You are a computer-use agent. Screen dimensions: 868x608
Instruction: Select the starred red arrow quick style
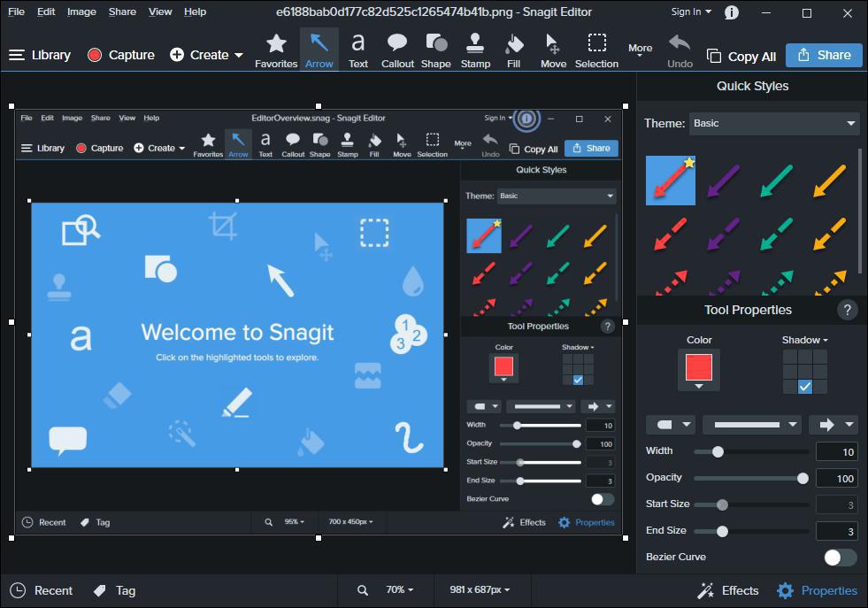(671, 181)
